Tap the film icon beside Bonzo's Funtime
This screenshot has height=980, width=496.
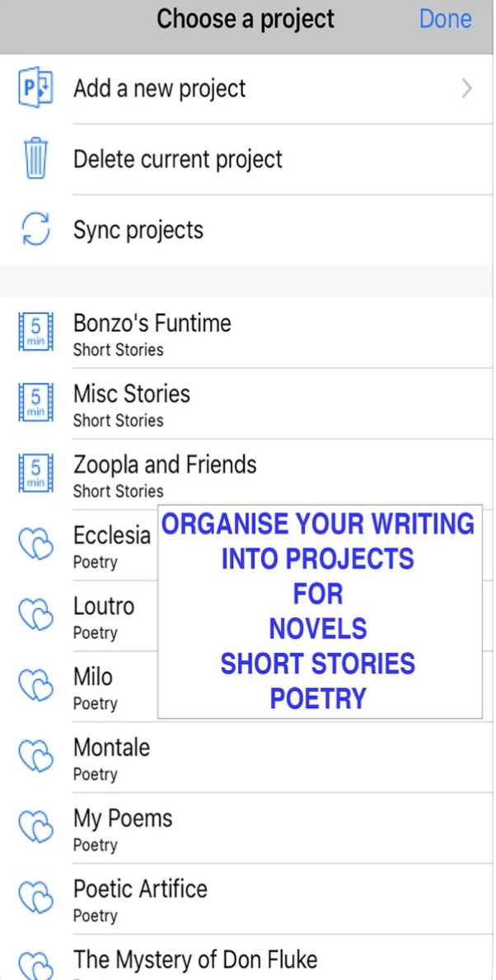click(x=35, y=334)
